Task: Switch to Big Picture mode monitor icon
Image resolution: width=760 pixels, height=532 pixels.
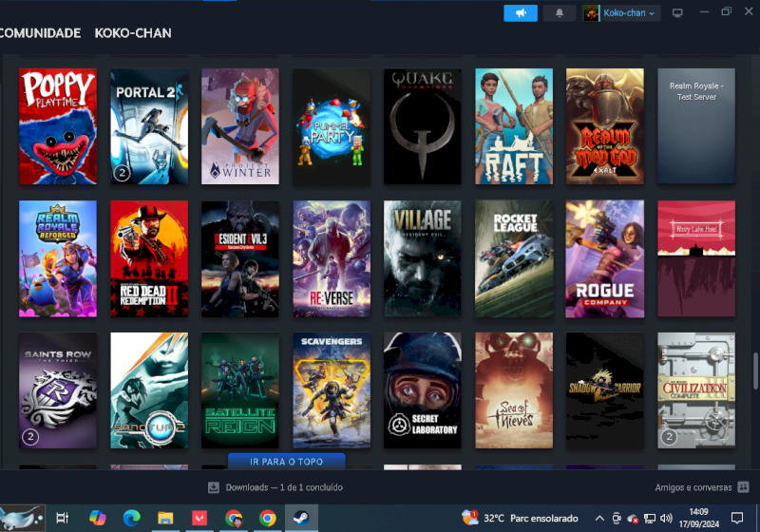Action: coord(677,13)
